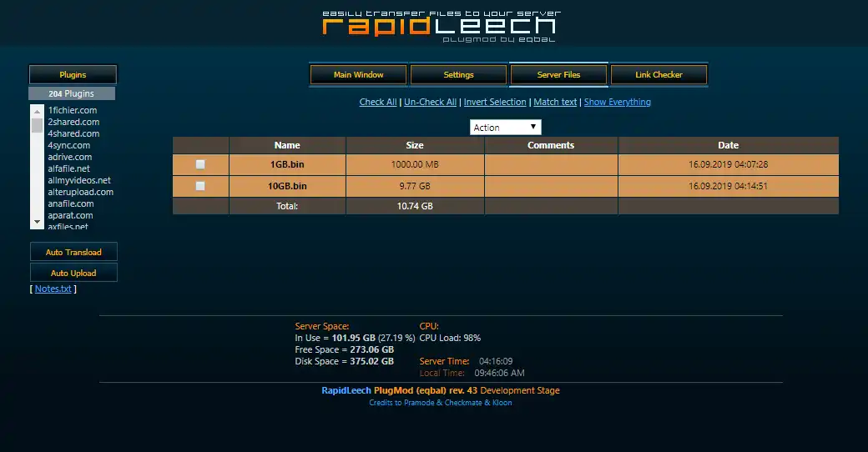The height and width of the screenshot is (452, 868).
Task: Click the 9.77 GB size cell
Action: [415, 186]
